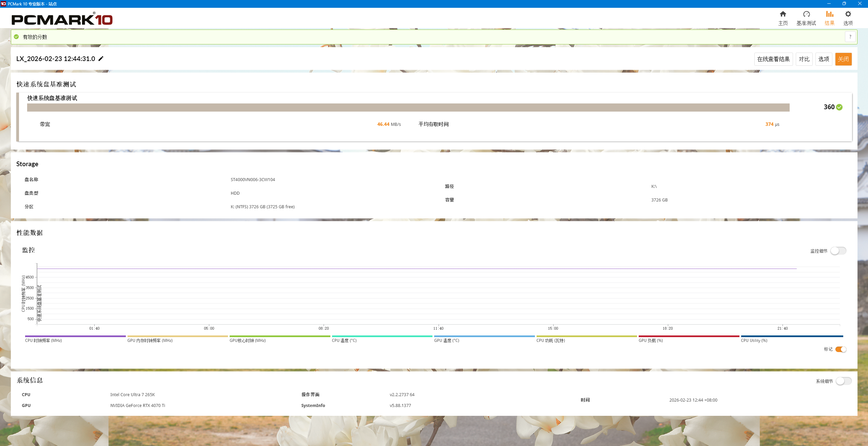Click the benchmark score progress bar

408,108
